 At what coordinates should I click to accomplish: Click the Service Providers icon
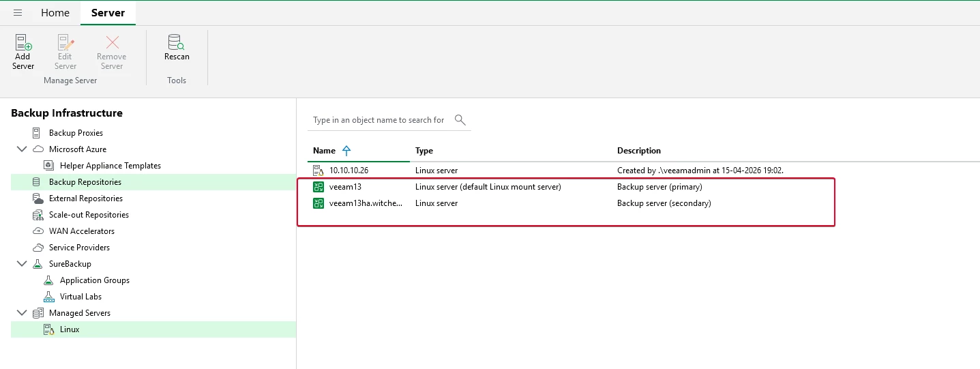click(38, 248)
